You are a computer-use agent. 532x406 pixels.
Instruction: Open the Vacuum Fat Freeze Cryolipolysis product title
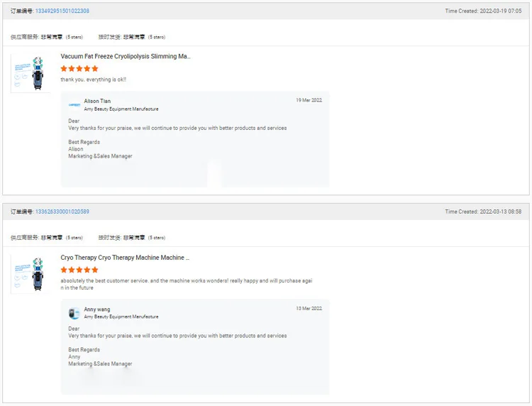click(x=126, y=56)
